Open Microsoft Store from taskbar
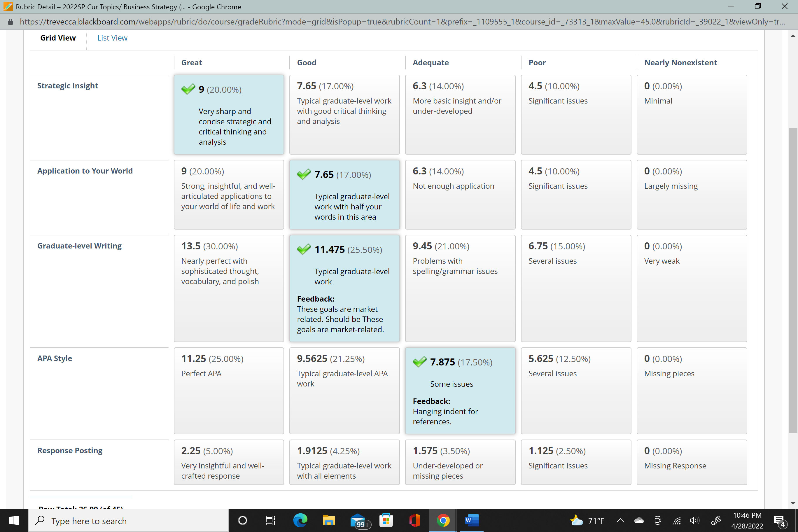This screenshot has height=532, width=798. click(386, 520)
